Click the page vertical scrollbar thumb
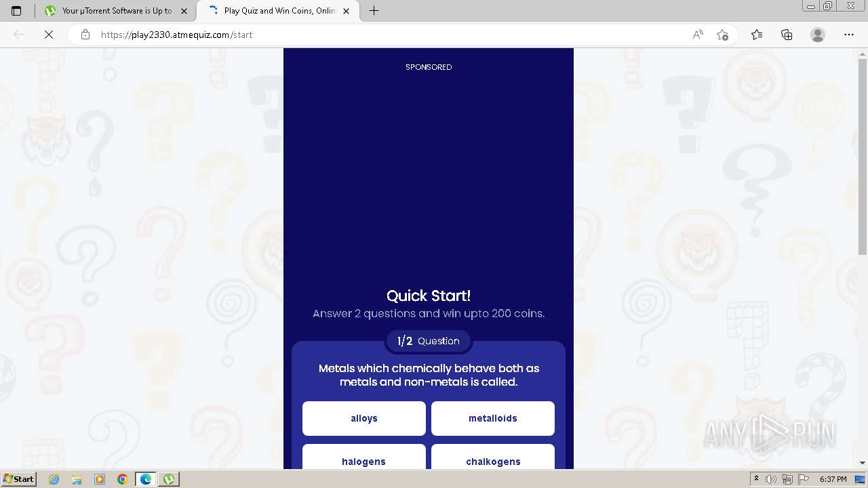 click(x=863, y=156)
